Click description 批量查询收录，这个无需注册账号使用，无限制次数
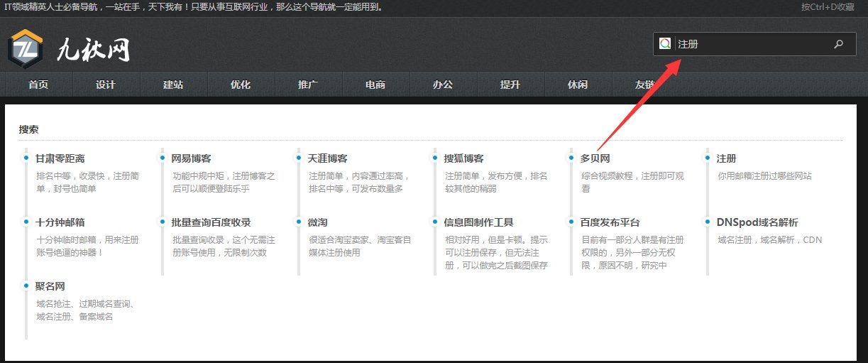Screen dimensions: 868x363 point(224,246)
